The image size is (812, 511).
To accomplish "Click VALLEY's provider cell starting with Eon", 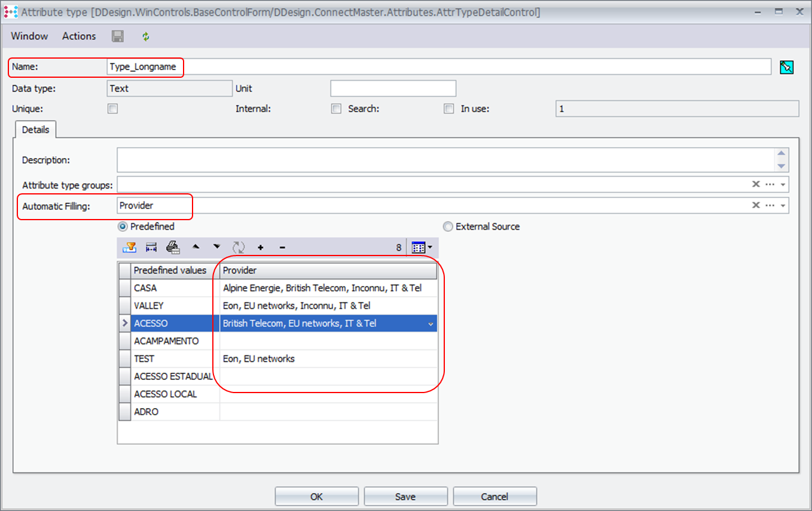I will click(x=328, y=306).
